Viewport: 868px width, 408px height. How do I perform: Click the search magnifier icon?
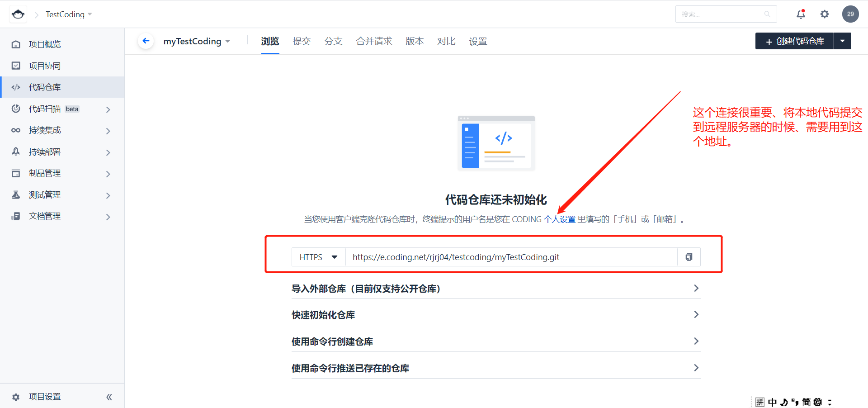coord(767,14)
